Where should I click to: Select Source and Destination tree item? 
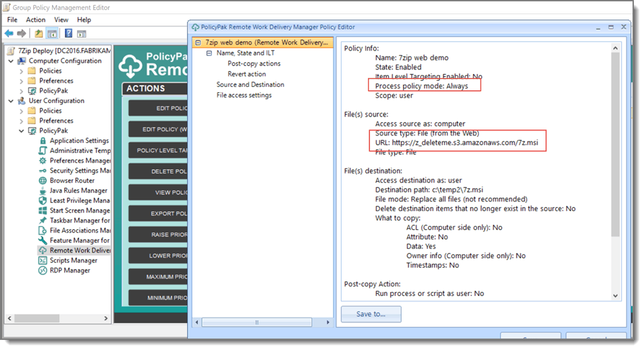250,85
